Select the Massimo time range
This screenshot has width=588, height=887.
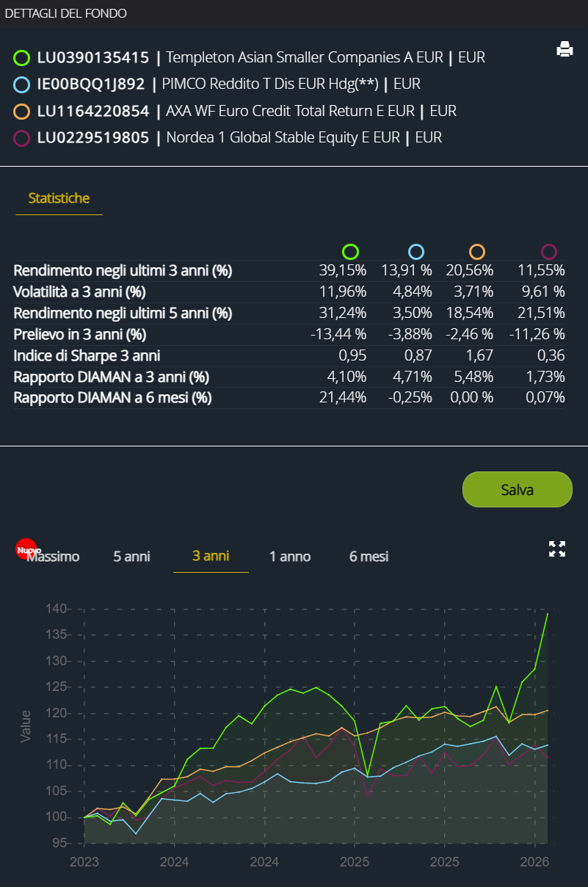53,557
